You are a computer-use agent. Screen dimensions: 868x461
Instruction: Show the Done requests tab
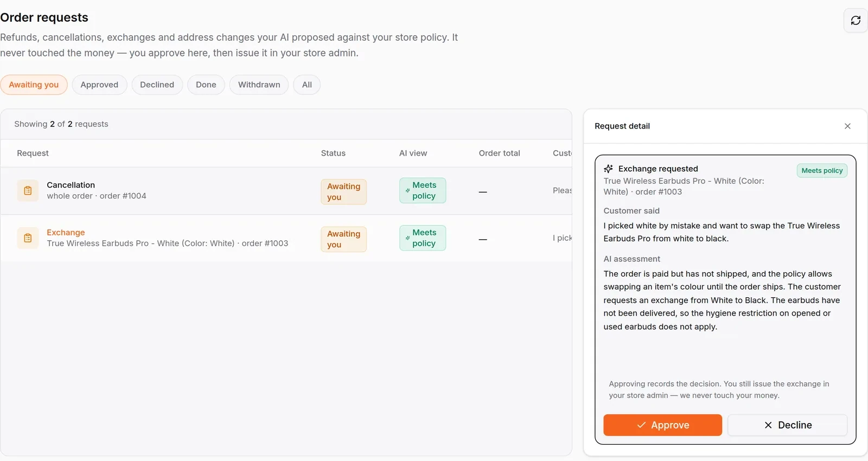[x=206, y=85]
